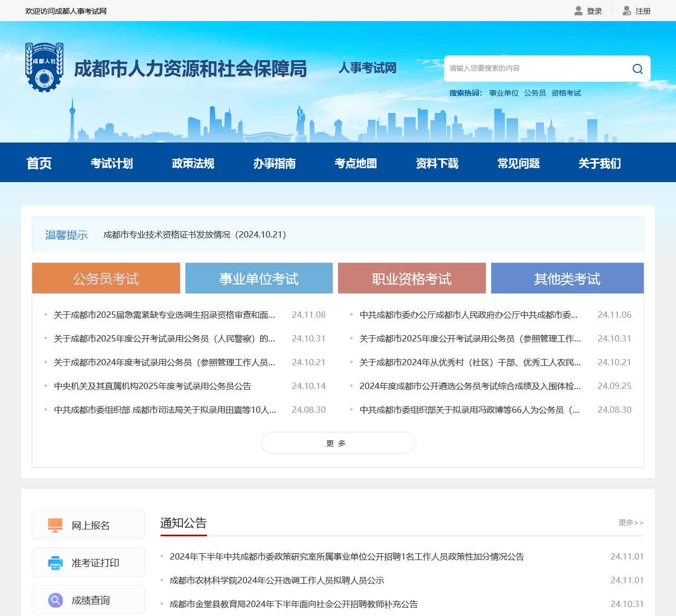Open the 中央机关及其直属机构2025年度 announcement

152,386
